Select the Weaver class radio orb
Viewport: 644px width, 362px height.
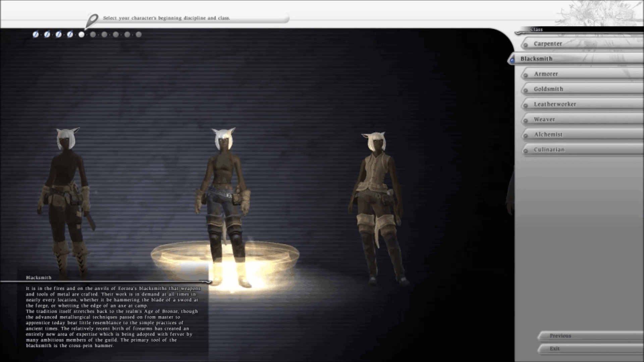(x=525, y=121)
